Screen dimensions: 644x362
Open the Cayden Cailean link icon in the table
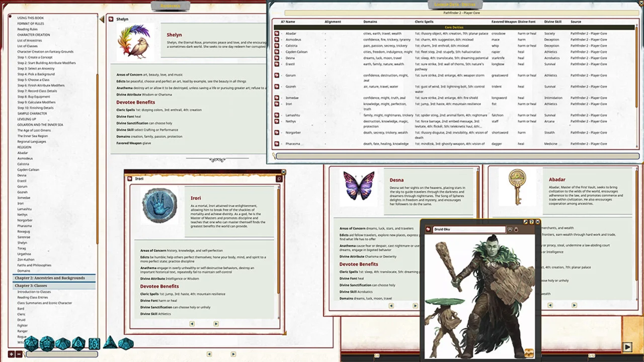pyautogui.click(x=277, y=52)
